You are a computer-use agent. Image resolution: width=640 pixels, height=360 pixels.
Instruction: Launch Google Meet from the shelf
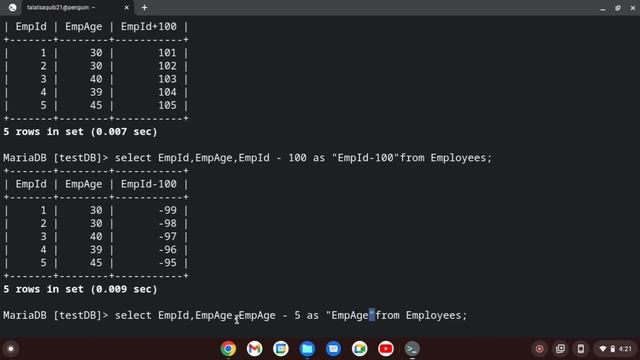pos(360,349)
